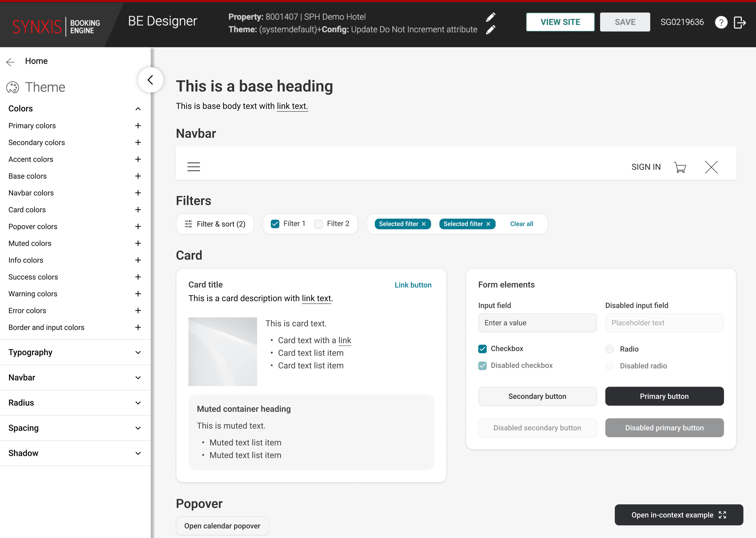The width and height of the screenshot is (756, 538).
Task: Click the Enter a value input field
Action: (x=537, y=323)
